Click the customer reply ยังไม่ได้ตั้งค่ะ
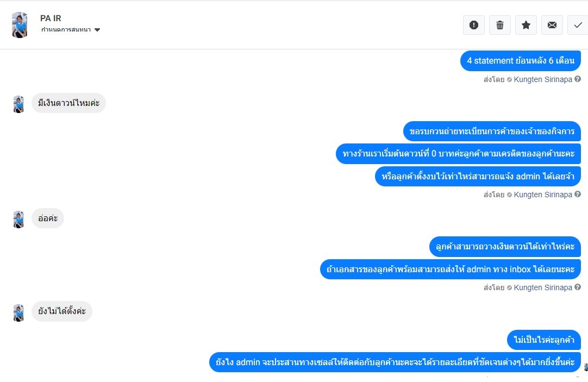This screenshot has width=588, height=382. [62, 311]
